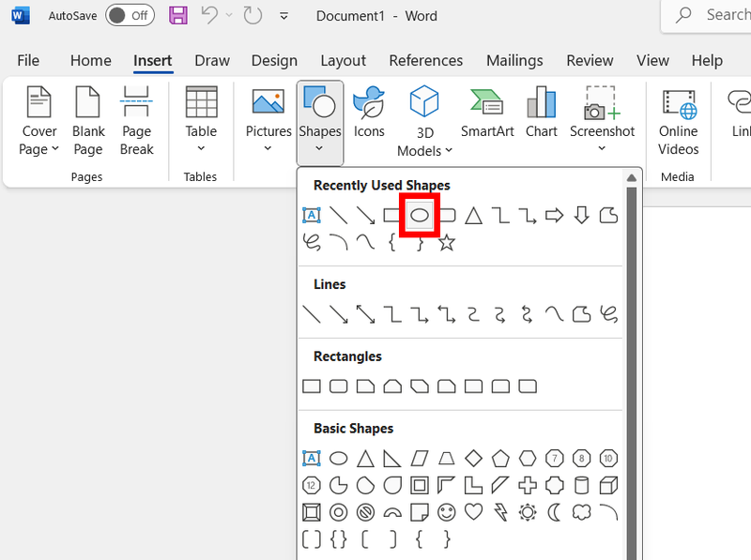Choose the Straight Line in Lines section

[312, 314]
